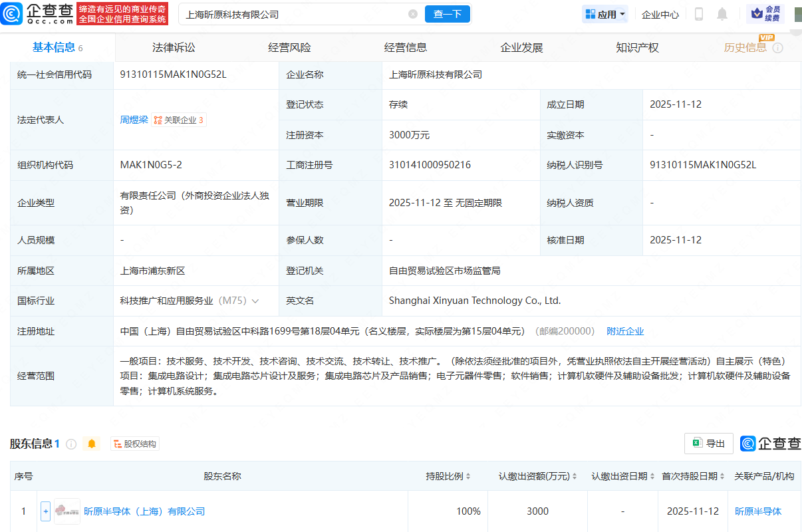Expand shareholder row with the plus button
Viewport: 802px width, 532px height.
pos(45,511)
